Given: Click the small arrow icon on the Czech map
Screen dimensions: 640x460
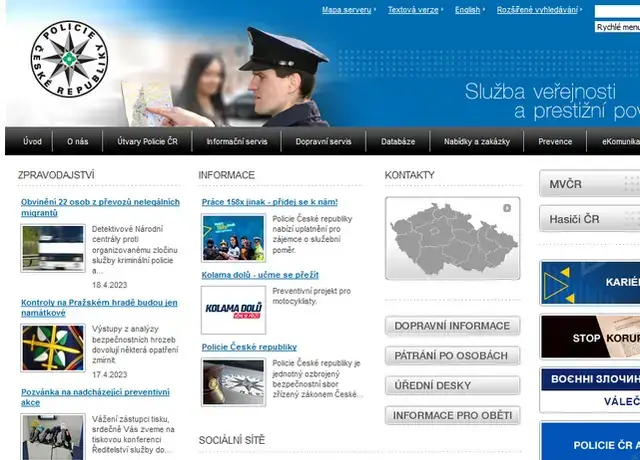Looking at the screenshot, I should point(507,208).
